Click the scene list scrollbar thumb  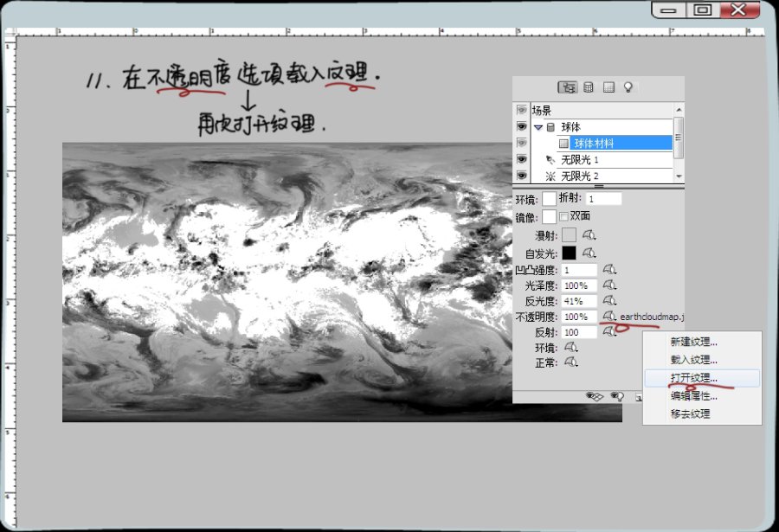[679, 138]
